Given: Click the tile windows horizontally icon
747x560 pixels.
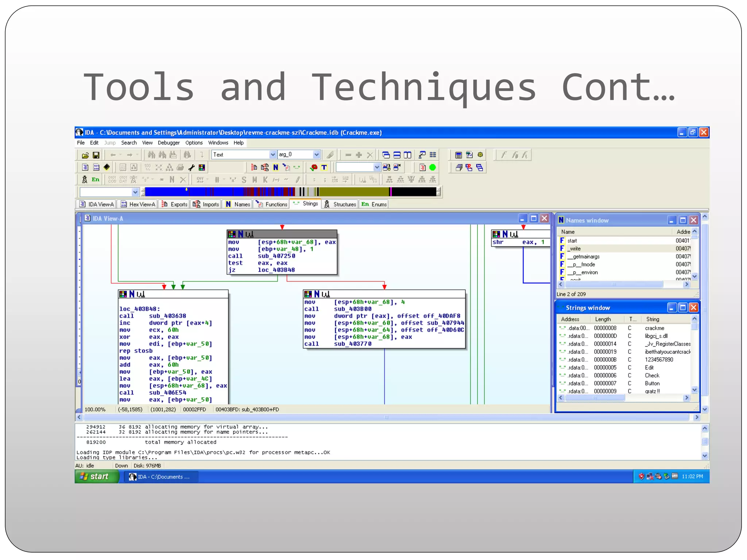Looking at the screenshot, I should [397, 155].
